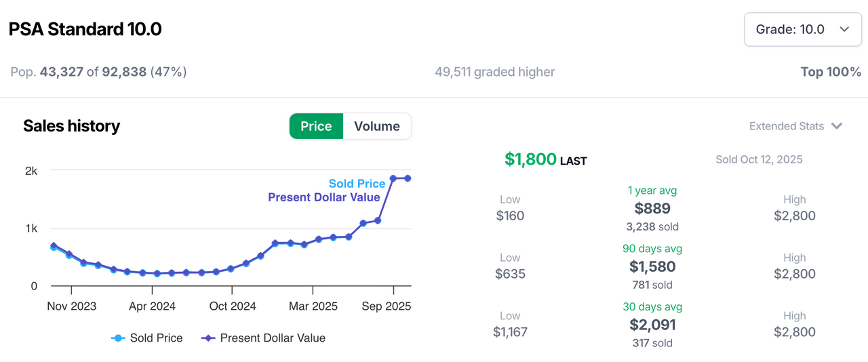Screen dimensions: 868x362
Task: Click the last data point on the chart
Action: click(x=408, y=178)
